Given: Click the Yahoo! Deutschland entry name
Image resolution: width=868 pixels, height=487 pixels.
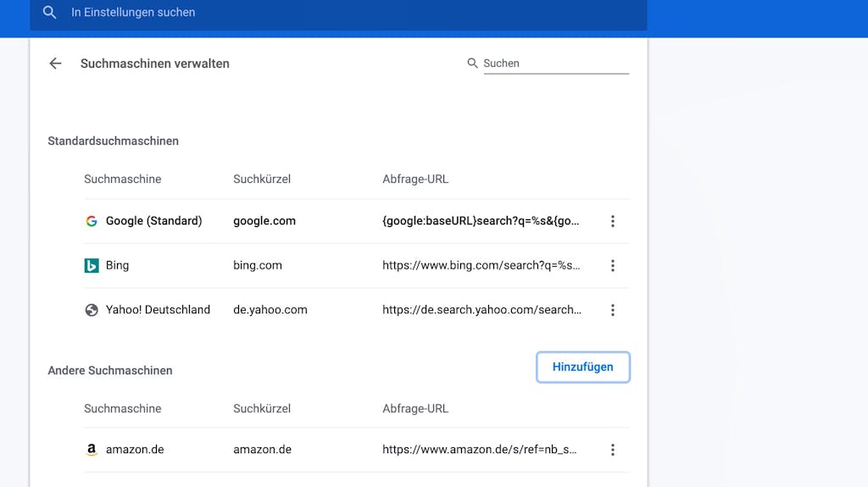Looking at the screenshot, I should (x=158, y=309).
